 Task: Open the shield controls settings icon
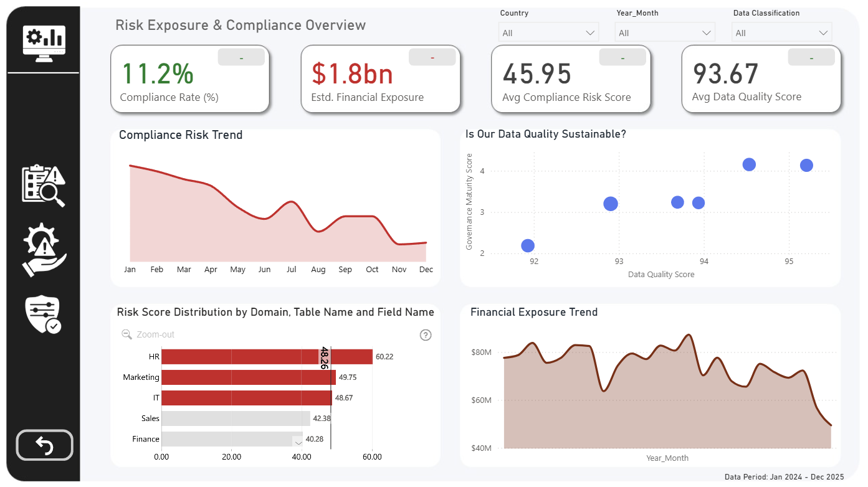pos(44,314)
